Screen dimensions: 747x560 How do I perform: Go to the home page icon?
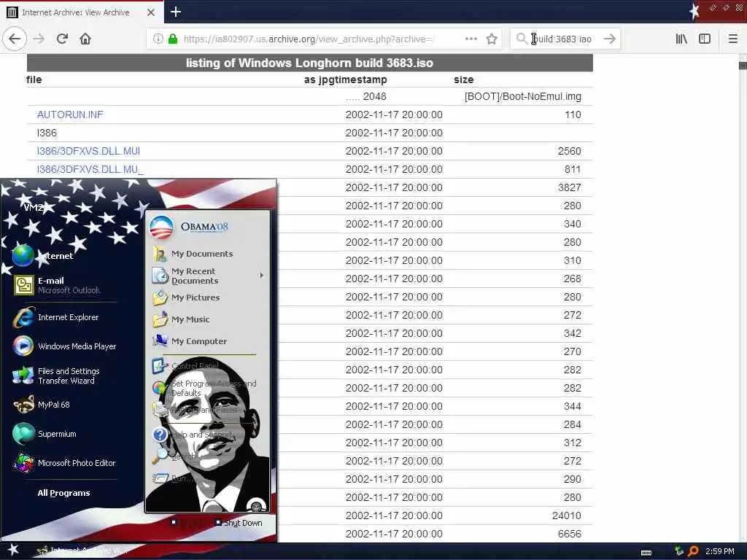tap(85, 39)
